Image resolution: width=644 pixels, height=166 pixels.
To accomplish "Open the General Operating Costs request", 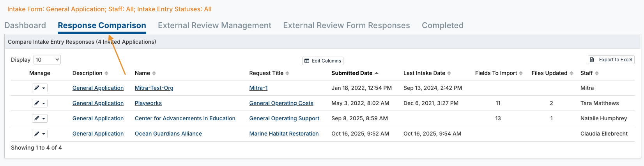I will pyautogui.click(x=281, y=103).
